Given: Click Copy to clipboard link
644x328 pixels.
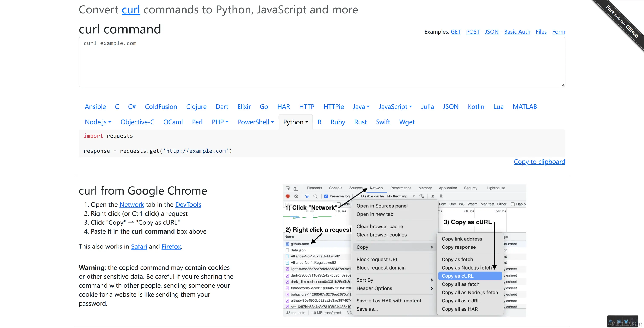Looking at the screenshot, I should click(x=539, y=162).
